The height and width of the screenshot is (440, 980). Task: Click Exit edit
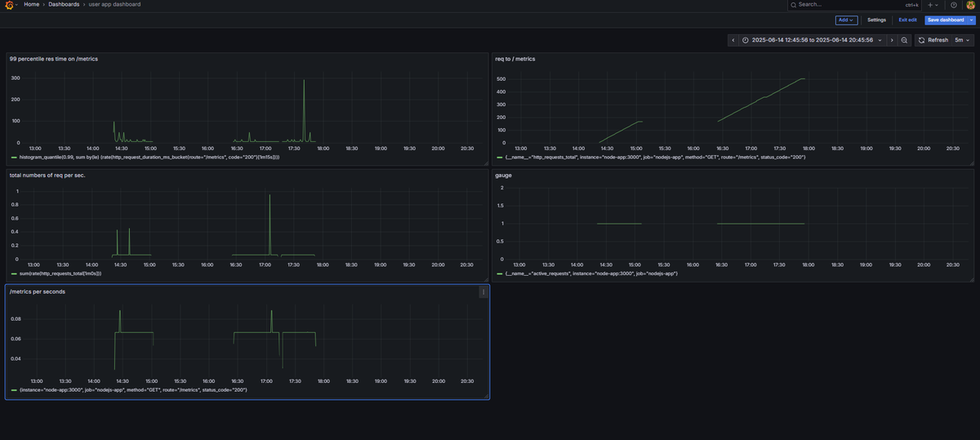907,20
